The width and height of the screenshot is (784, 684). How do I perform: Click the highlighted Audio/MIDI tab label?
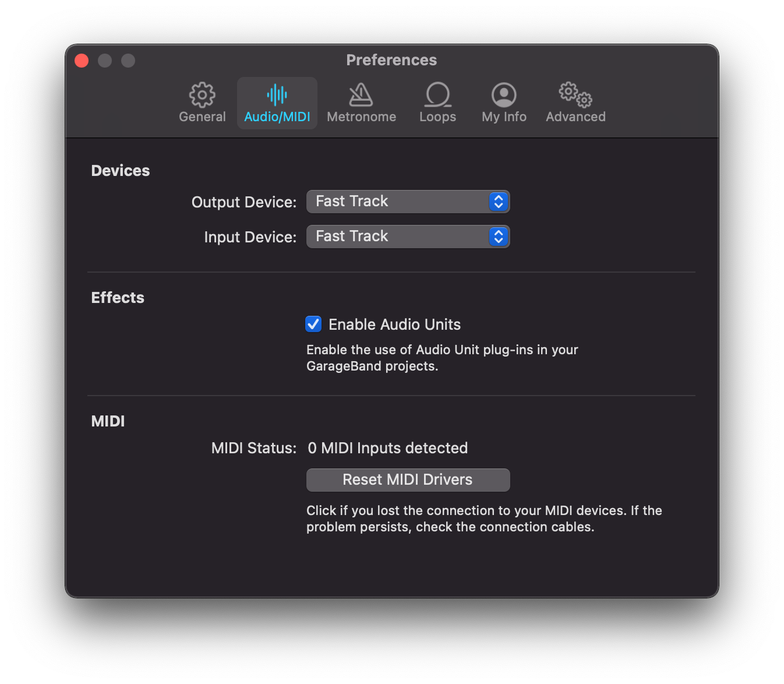277,116
